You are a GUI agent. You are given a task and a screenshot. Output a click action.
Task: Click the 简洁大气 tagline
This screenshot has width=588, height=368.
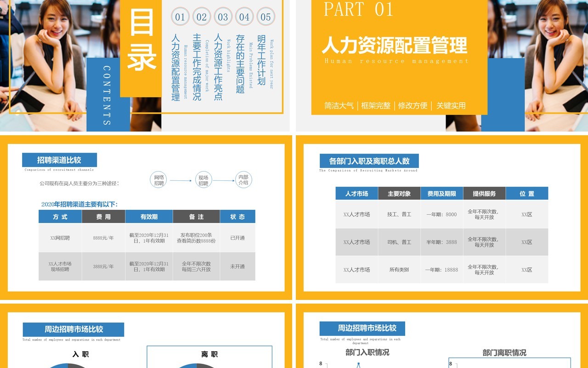(x=339, y=105)
